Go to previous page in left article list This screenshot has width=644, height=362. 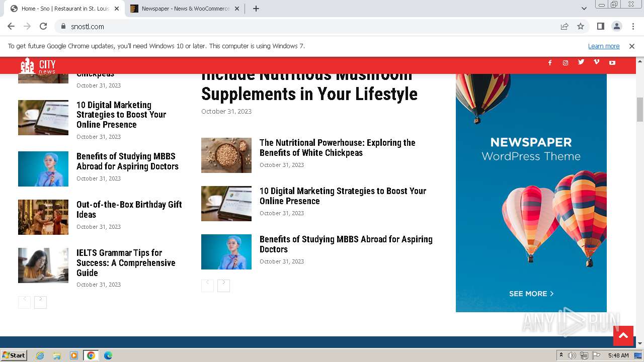[x=24, y=302]
